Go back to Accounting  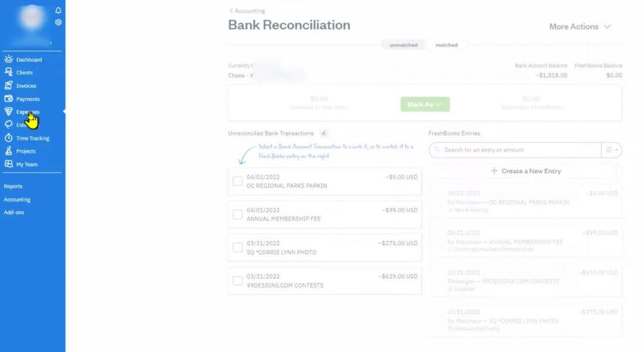coord(247,10)
